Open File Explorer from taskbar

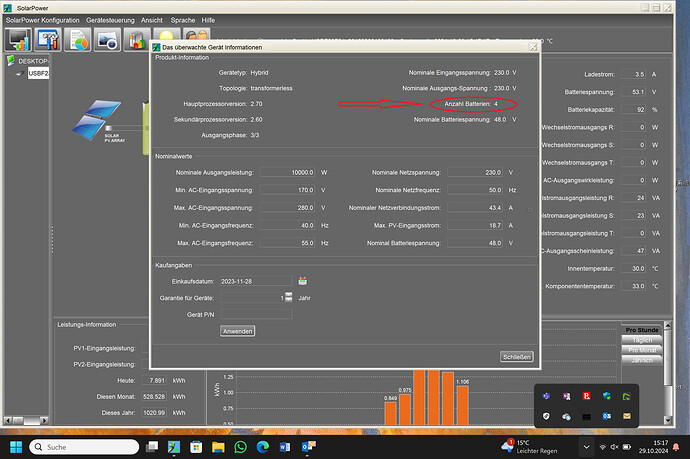218,447
